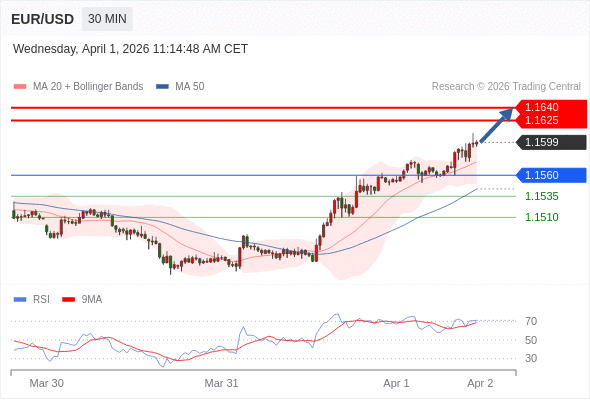Click the Mar 31 date axis label
590x400 pixels.
[221, 383]
